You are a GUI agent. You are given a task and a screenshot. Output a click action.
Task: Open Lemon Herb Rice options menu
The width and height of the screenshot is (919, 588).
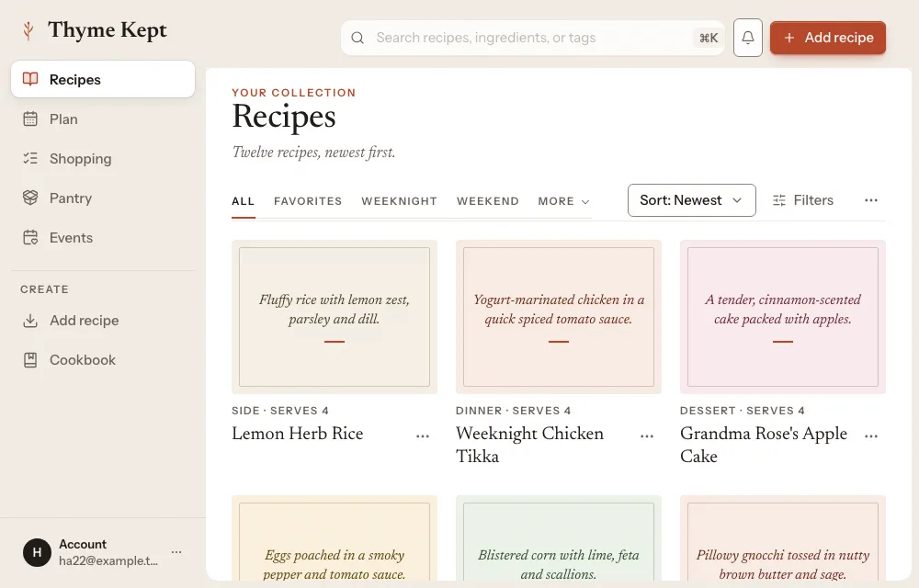point(423,435)
